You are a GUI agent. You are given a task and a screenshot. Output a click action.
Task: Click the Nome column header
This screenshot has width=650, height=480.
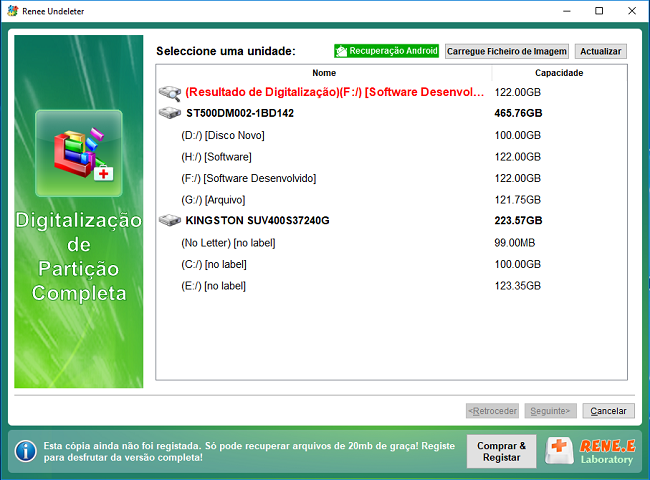324,73
